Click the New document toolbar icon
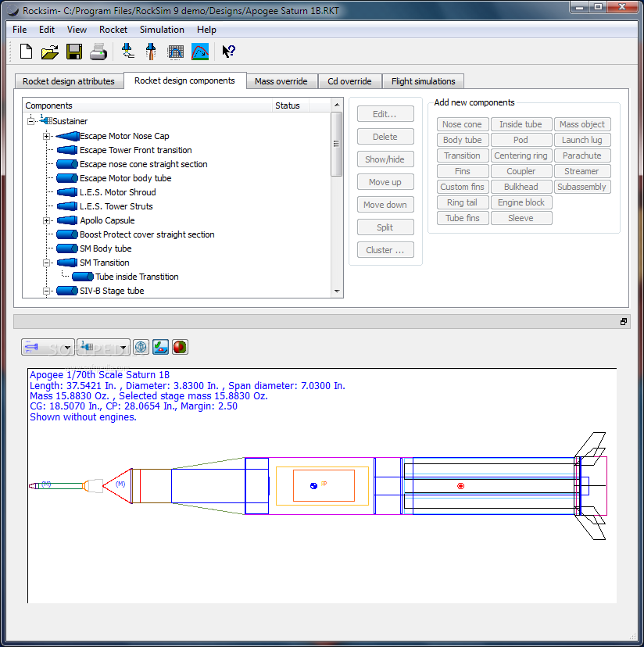The height and width of the screenshot is (647, 644). [26, 52]
